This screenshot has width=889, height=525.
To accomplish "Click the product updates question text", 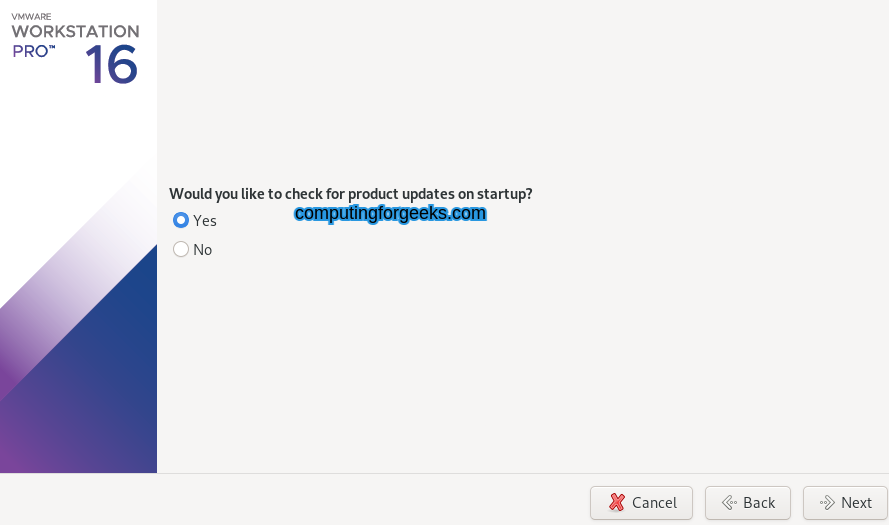I will tap(350, 193).
